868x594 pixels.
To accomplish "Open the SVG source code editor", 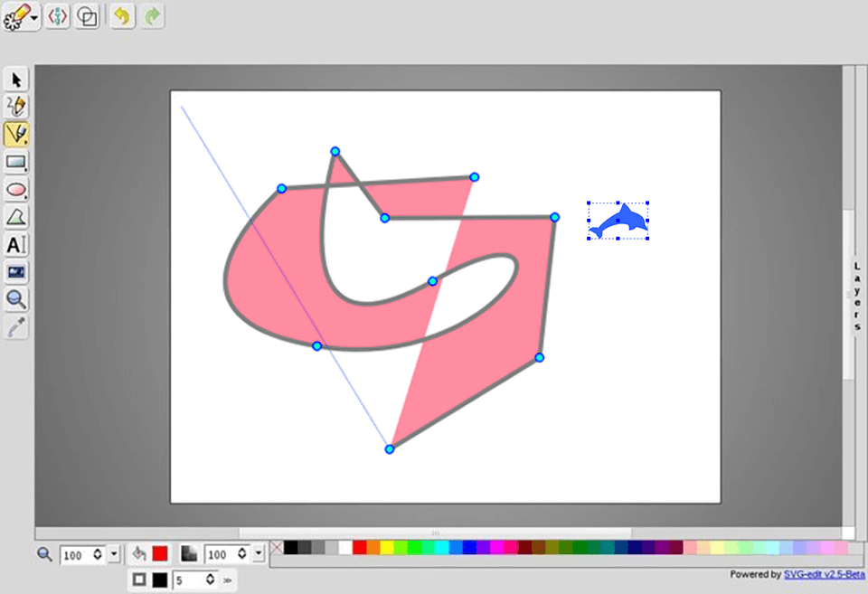I will (57, 16).
